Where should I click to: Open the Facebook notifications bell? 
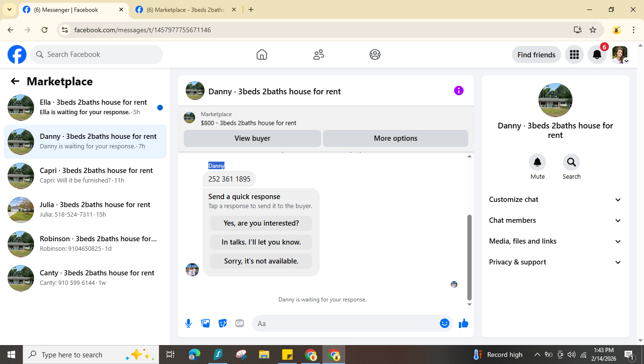pos(597,55)
